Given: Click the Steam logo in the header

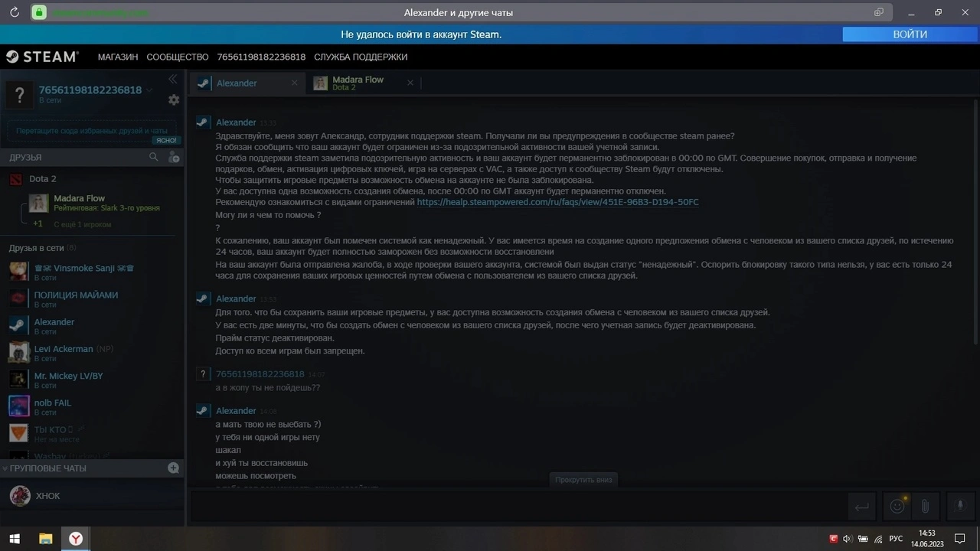Looking at the screenshot, I should [x=42, y=57].
